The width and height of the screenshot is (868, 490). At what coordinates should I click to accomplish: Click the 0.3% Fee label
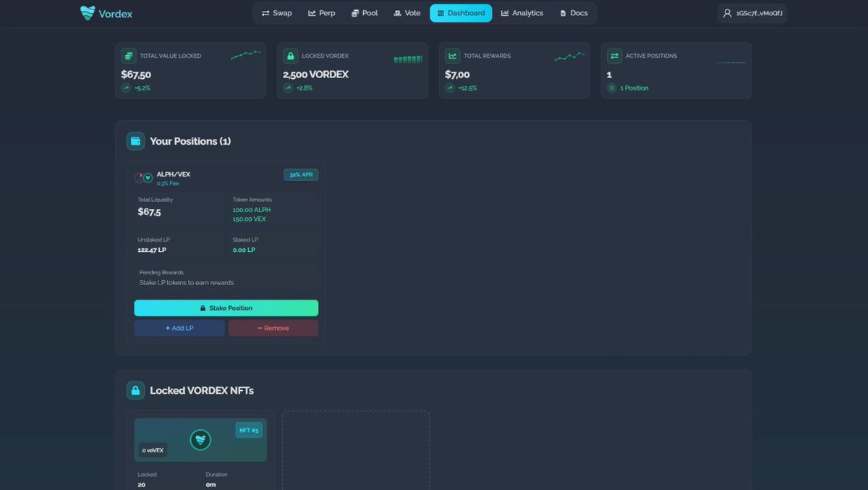tap(167, 183)
